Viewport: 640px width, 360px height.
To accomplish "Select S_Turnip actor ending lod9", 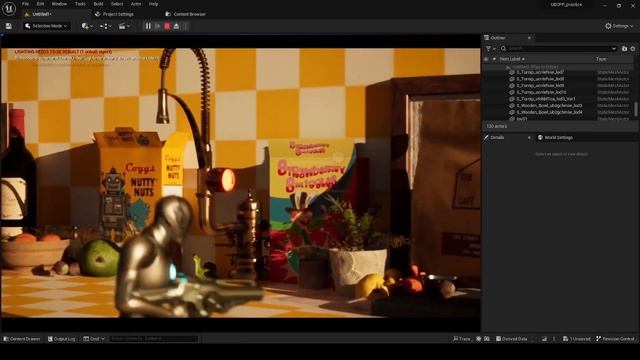I will click(x=540, y=86).
